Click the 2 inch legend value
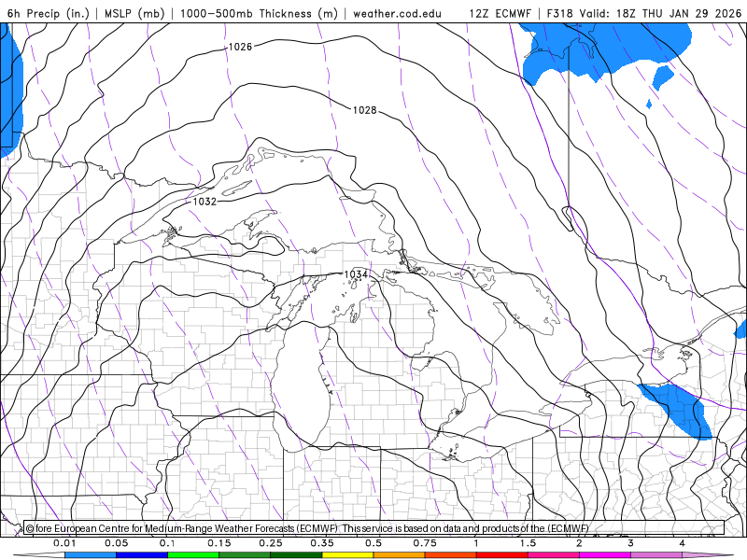The width and height of the screenshot is (747, 560). pos(579,543)
